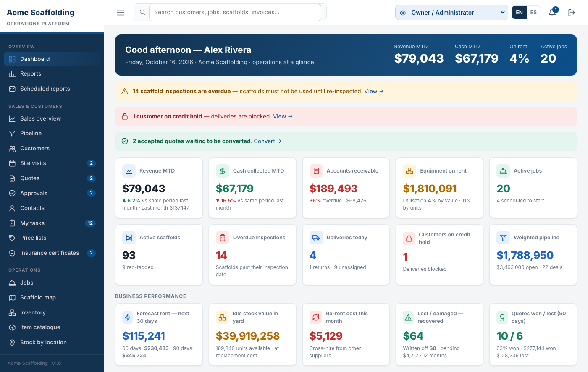Click the Item catalogue cube icon
588x372 pixels.
tap(12, 327)
